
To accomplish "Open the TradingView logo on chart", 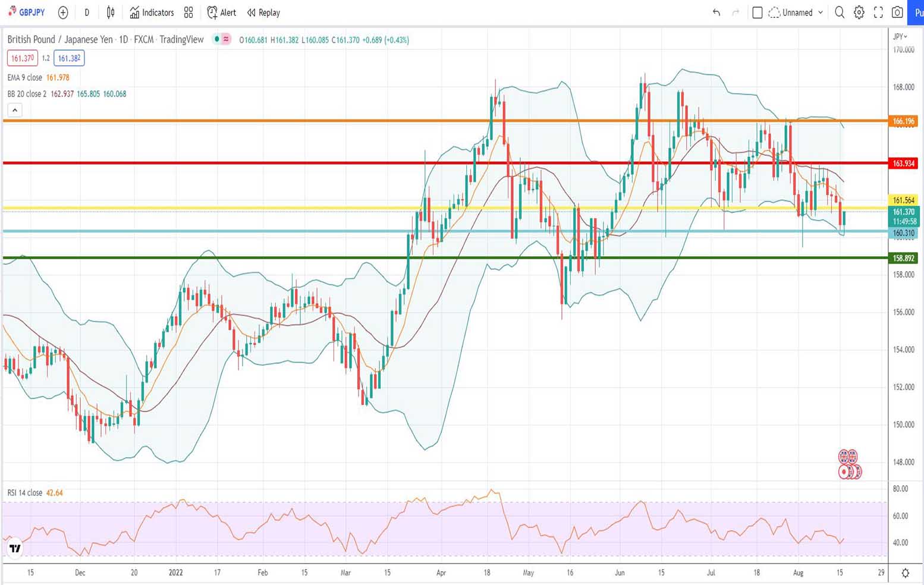I will tap(15, 548).
